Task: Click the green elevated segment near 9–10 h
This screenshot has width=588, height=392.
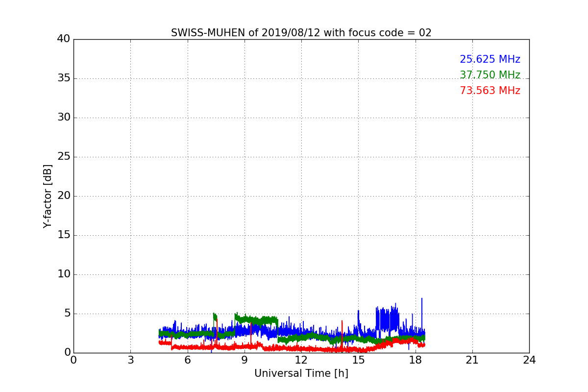Action: [256, 320]
